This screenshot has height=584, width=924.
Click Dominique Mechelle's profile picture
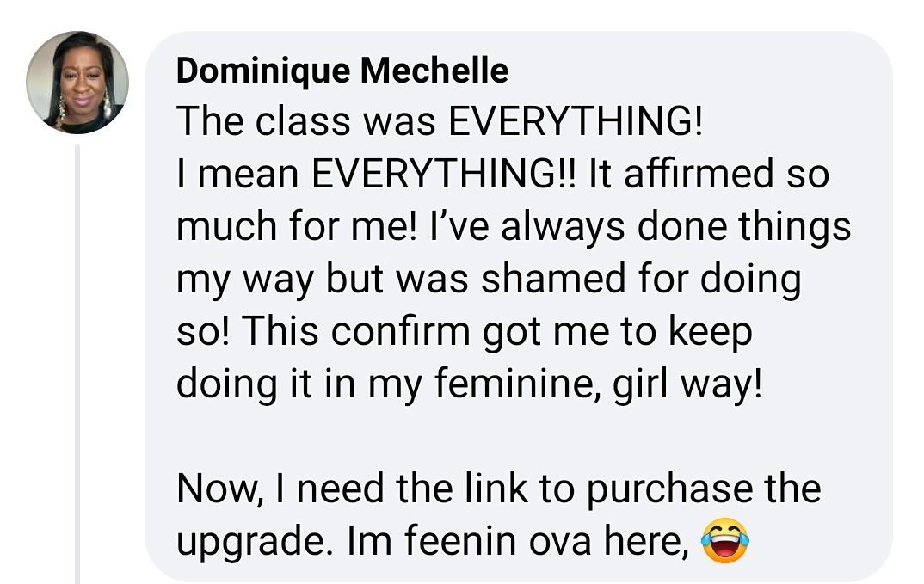(77, 83)
